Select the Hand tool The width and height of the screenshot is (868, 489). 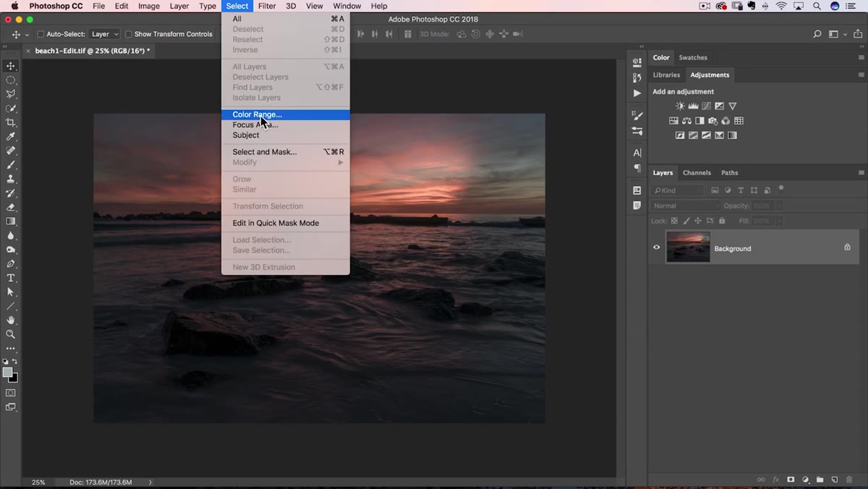[x=11, y=320]
